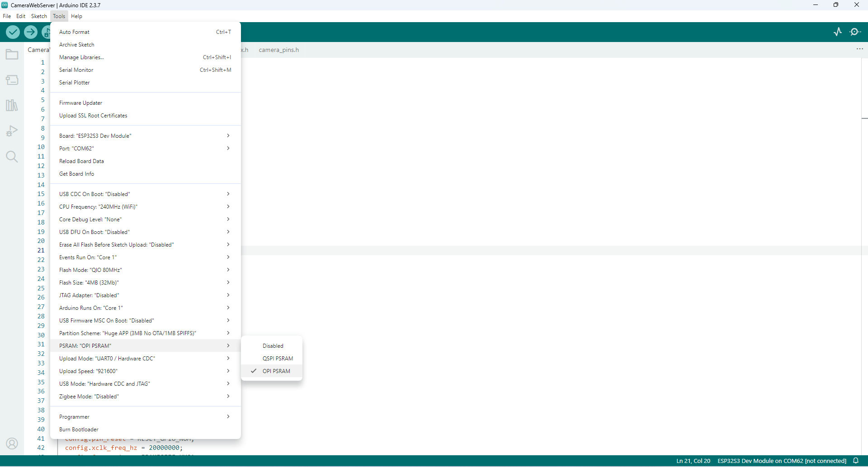Open the Serial Plotter toolbar icon
This screenshot has width=868, height=467.
pyautogui.click(x=837, y=32)
